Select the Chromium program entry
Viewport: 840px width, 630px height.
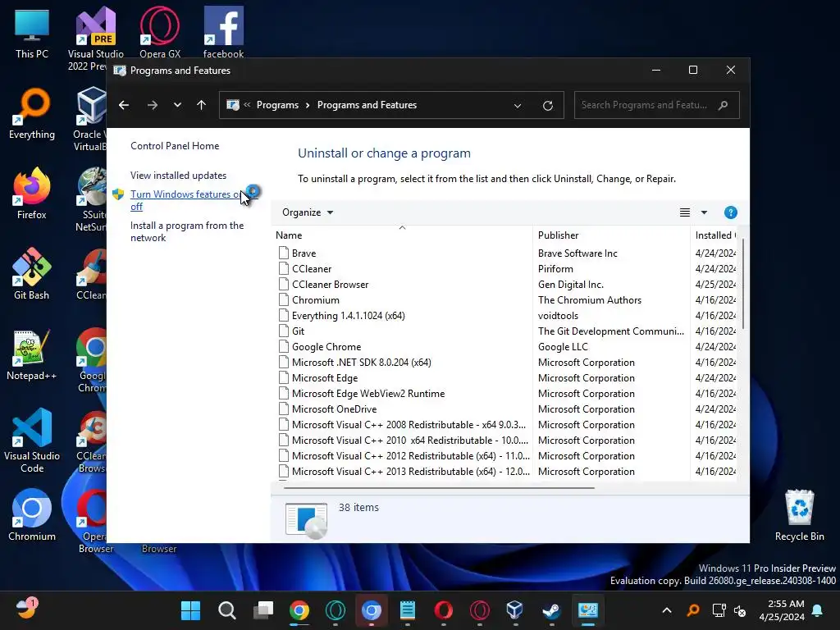coord(506,300)
